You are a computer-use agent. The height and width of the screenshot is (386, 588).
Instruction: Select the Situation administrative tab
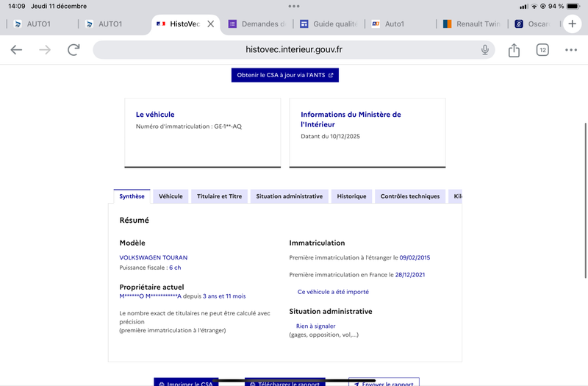coord(289,196)
